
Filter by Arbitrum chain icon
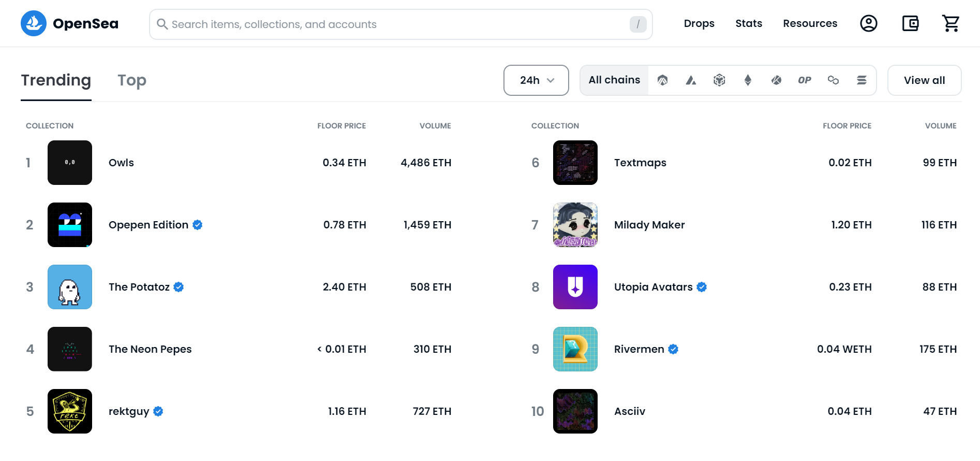[x=662, y=80]
